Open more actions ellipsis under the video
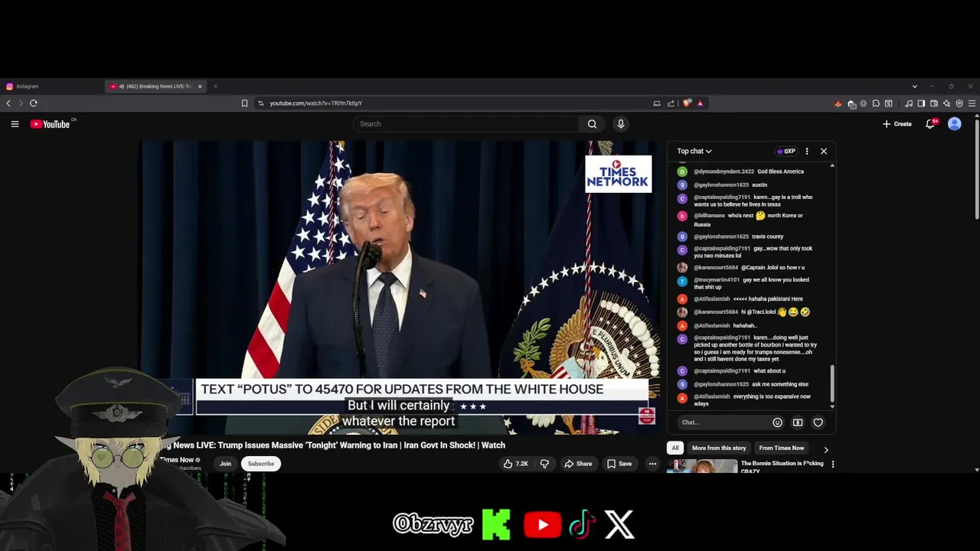This screenshot has height=551, width=980. click(x=652, y=464)
